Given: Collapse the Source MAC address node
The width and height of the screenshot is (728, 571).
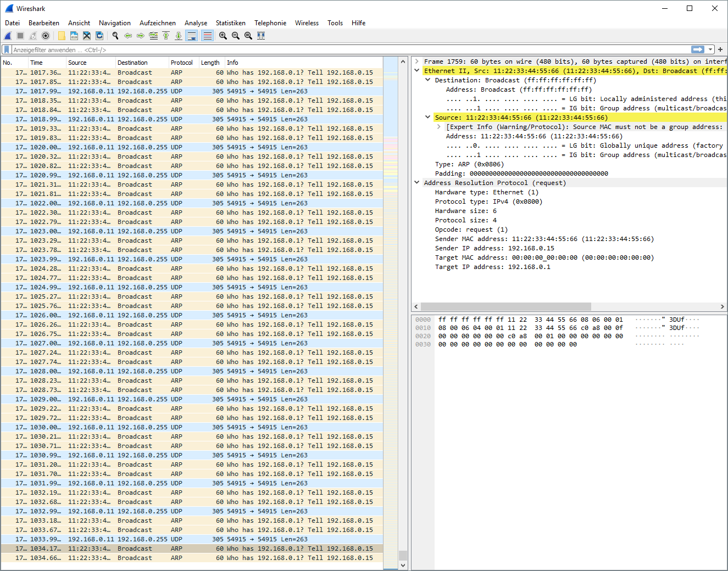Looking at the screenshot, I should 428,117.
